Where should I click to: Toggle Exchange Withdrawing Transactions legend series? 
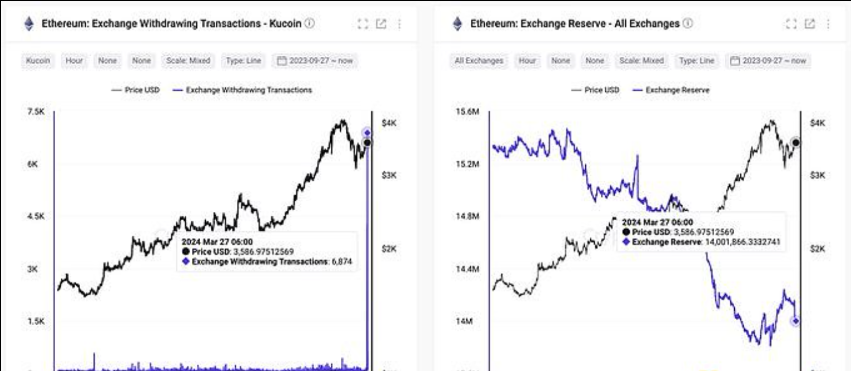pyautogui.click(x=242, y=90)
